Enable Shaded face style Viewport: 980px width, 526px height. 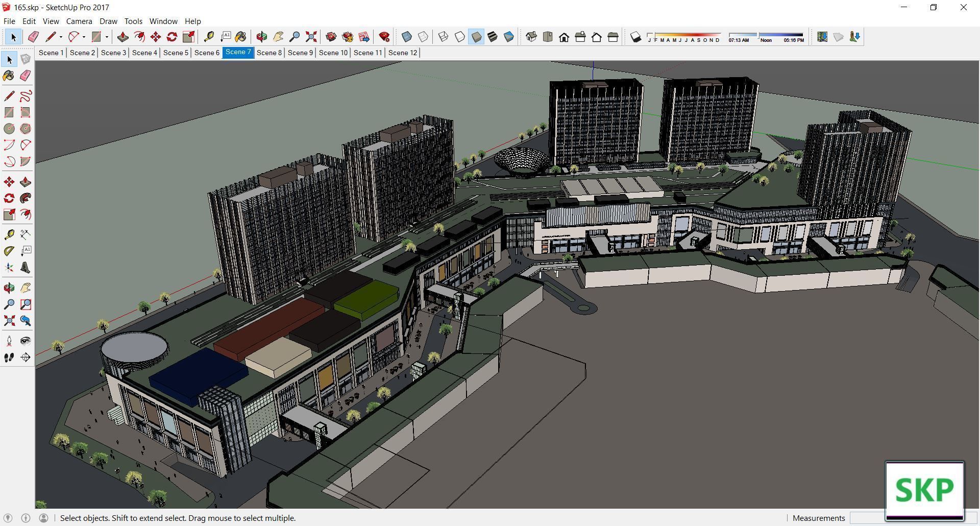pyautogui.click(x=476, y=37)
